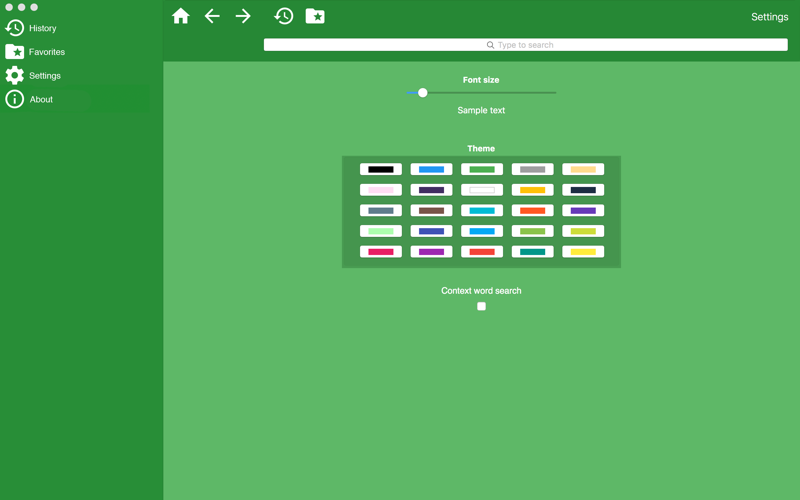Image resolution: width=800 pixels, height=500 pixels.
Task: Click the Font size heading label
Action: pos(481,80)
